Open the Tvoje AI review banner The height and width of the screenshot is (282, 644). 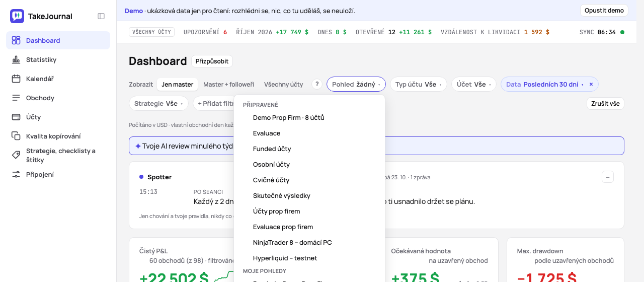[376, 146]
